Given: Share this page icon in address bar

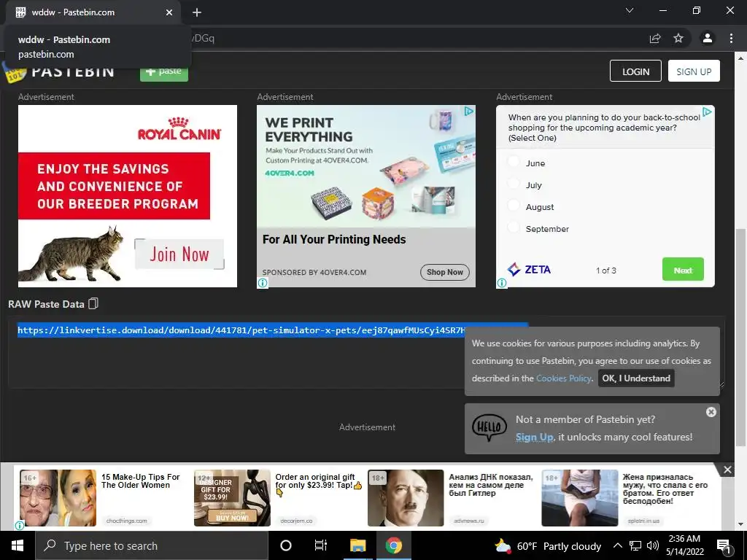Looking at the screenshot, I should click(655, 38).
